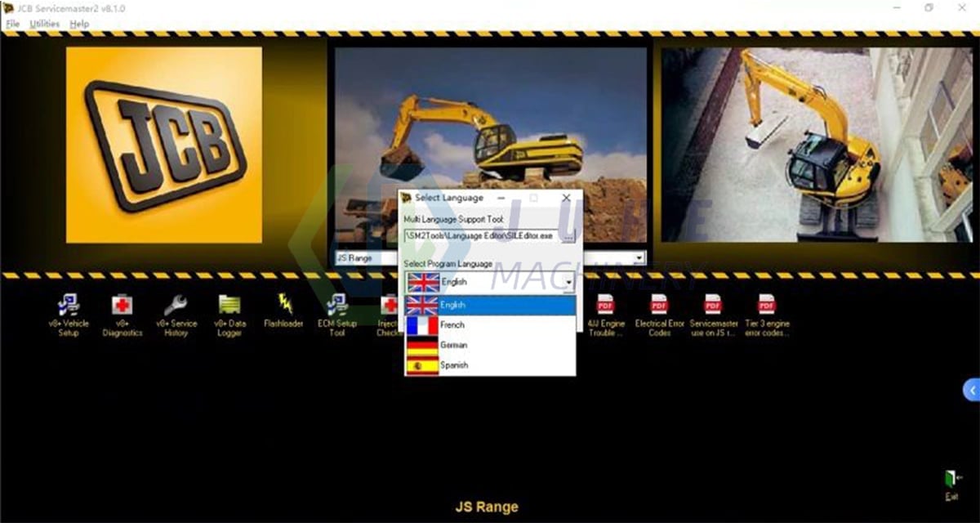
Task: Collapse the Select Program Language dropdown arrow
Action: (x=568, y=283)
